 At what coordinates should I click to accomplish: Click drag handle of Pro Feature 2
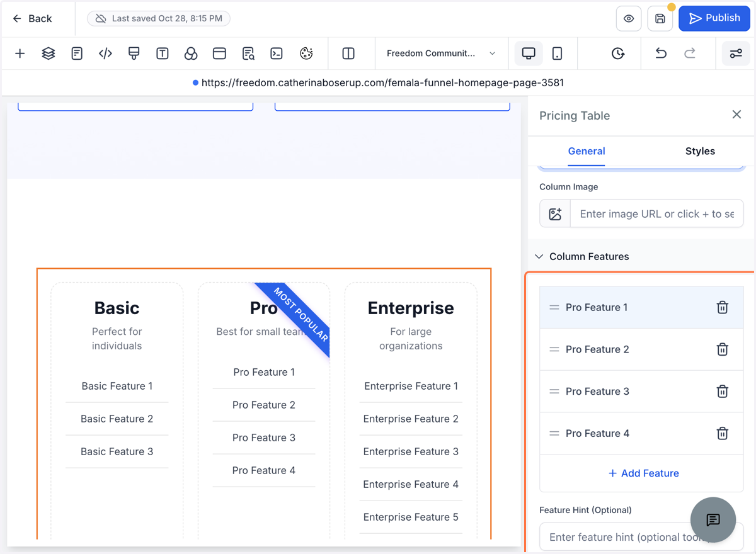click(554, 349)
